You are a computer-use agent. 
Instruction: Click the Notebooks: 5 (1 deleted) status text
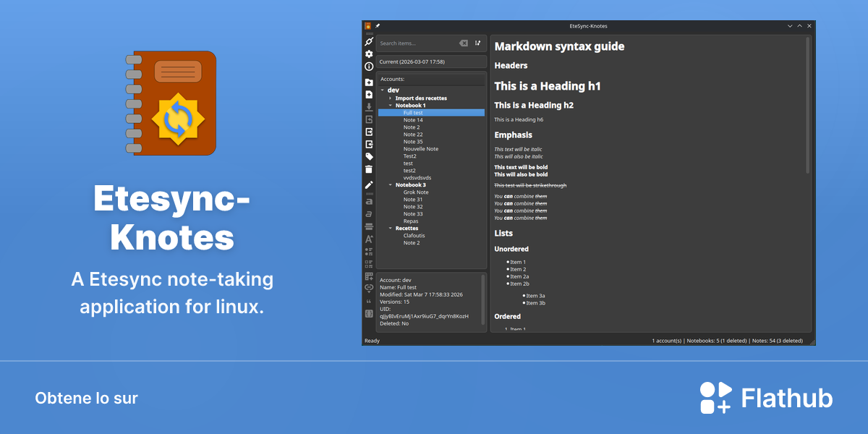pos(716,341)
